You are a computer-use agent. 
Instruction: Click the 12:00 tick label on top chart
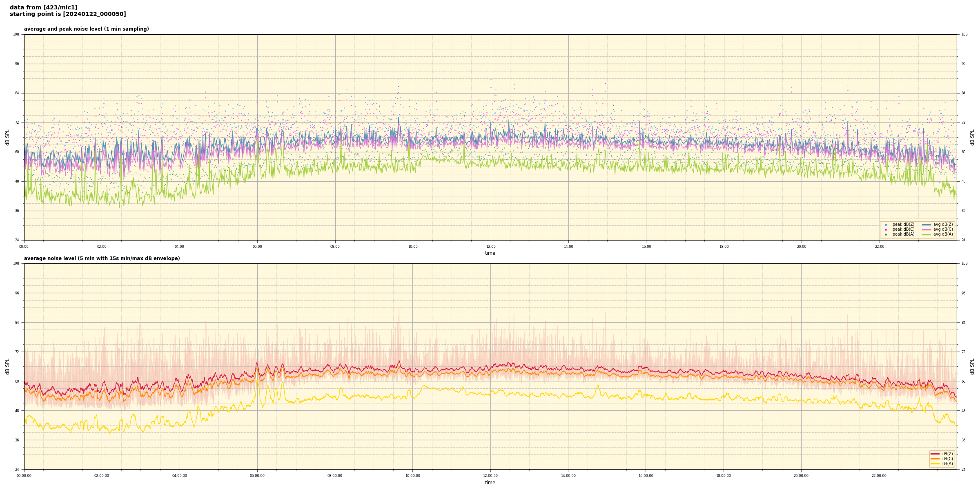(x=490, y=247)
